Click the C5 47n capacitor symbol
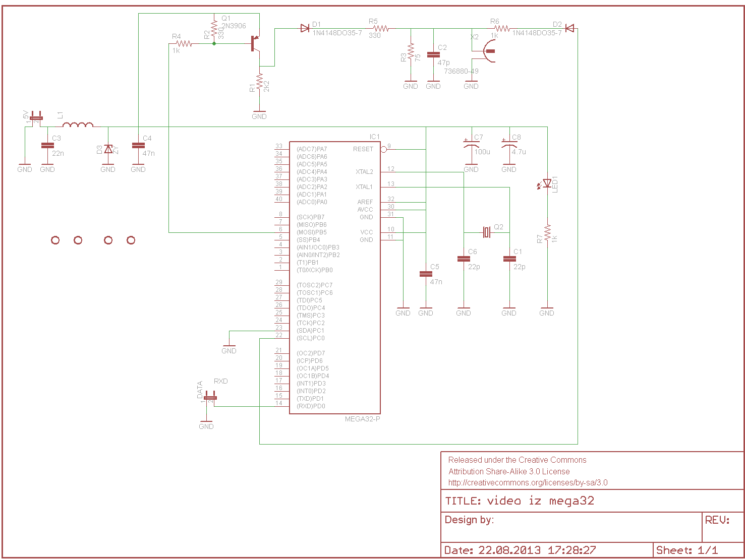The image size is (745, 560). point(426,274)
